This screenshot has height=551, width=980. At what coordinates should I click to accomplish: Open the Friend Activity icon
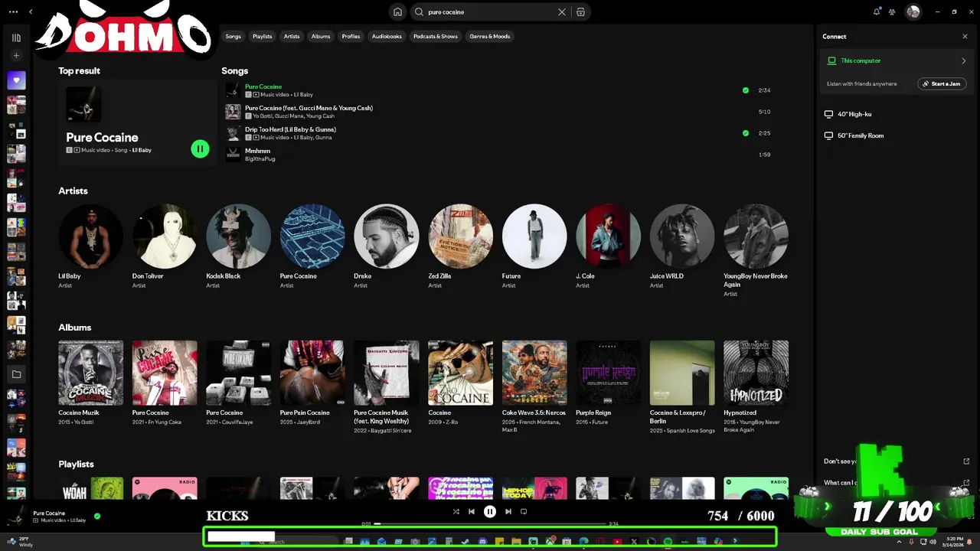tap(893, 11)
